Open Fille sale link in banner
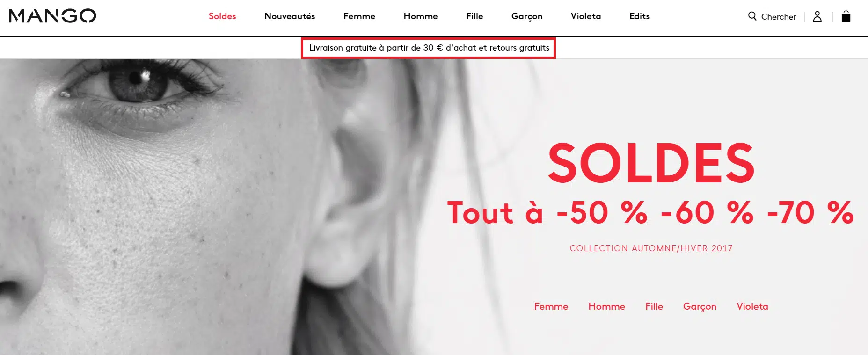 [x=654, y=306]
